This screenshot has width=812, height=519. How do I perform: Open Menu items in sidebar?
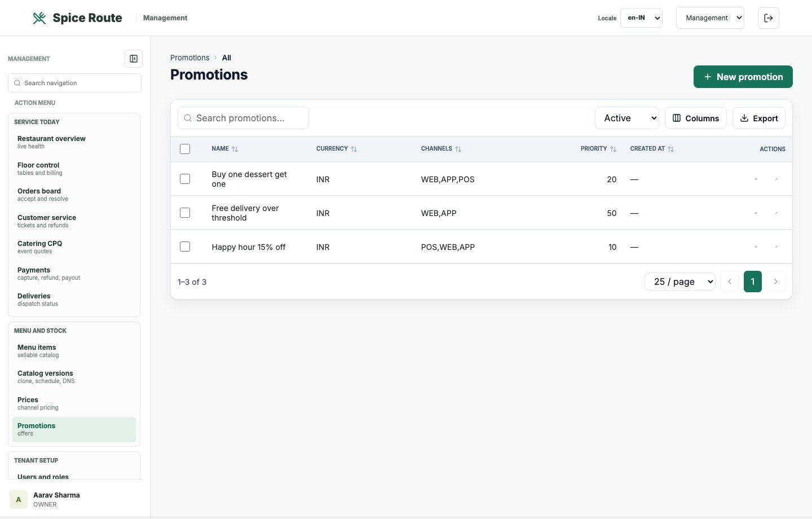click(74, 351)
